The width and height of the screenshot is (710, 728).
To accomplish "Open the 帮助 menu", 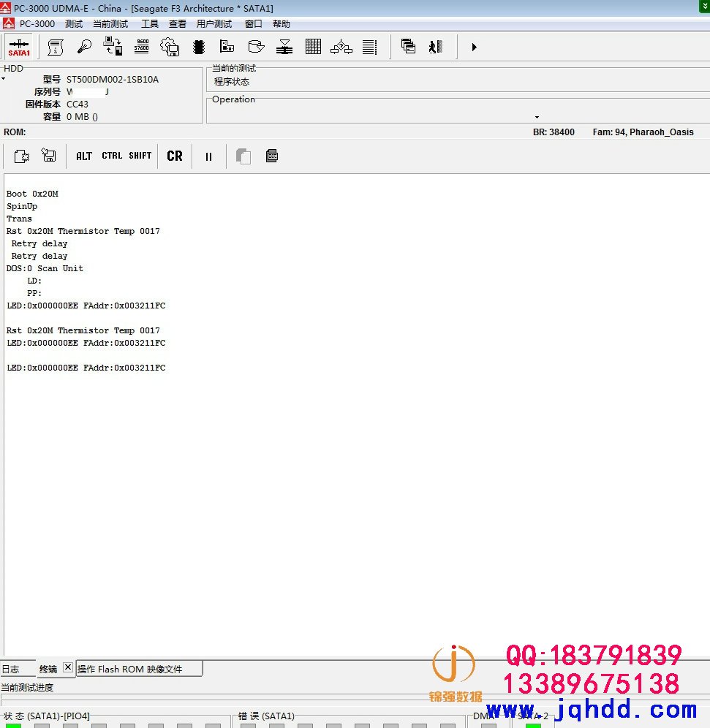I will [x=282, y=23].
